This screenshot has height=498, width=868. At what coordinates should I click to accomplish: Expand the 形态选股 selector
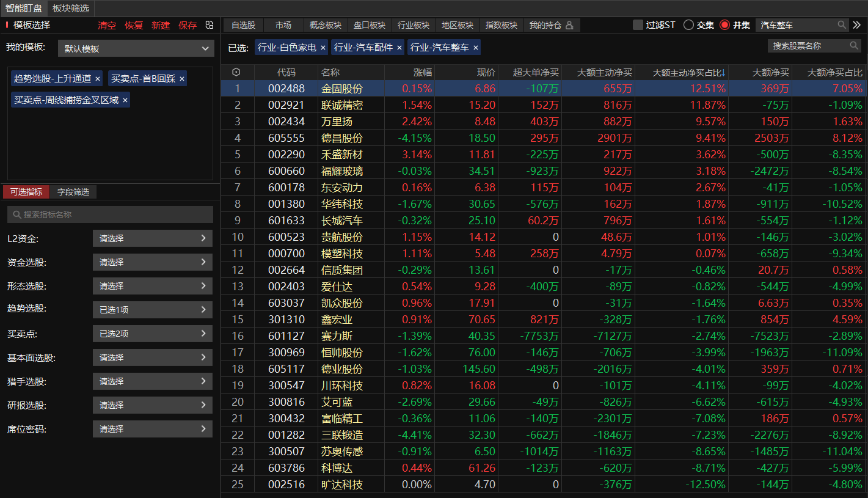153,286
